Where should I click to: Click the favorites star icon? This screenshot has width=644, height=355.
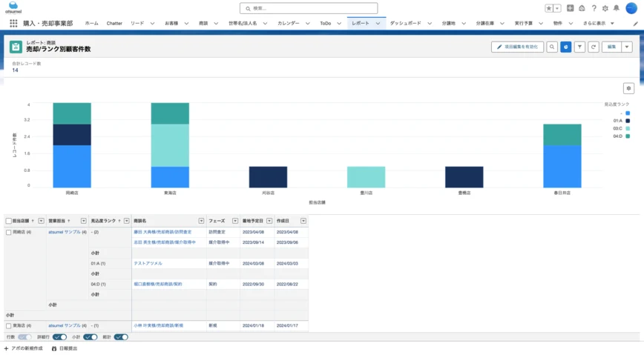pyautogui.click(x=549, y=8)
